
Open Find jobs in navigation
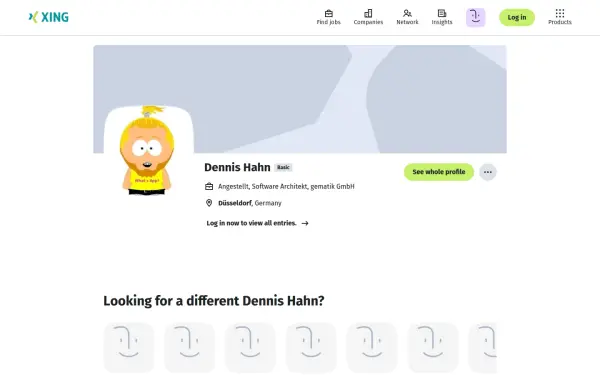(328, 17)
